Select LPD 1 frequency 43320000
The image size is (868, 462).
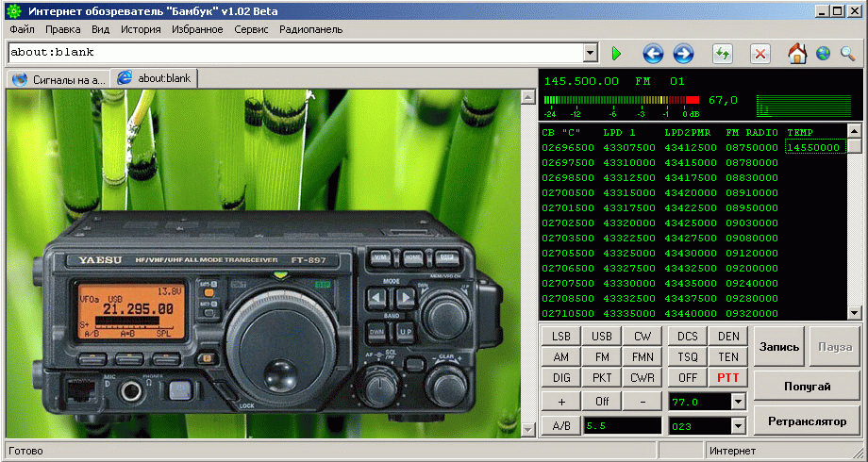[x=629, y=223]
